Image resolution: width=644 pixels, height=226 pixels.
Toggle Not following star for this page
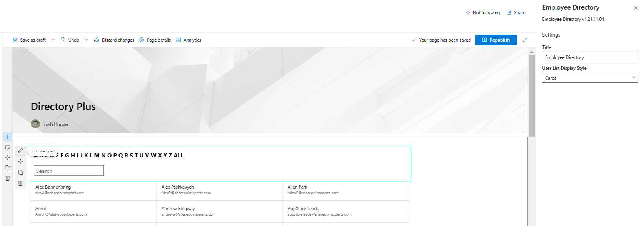[482, 13]
